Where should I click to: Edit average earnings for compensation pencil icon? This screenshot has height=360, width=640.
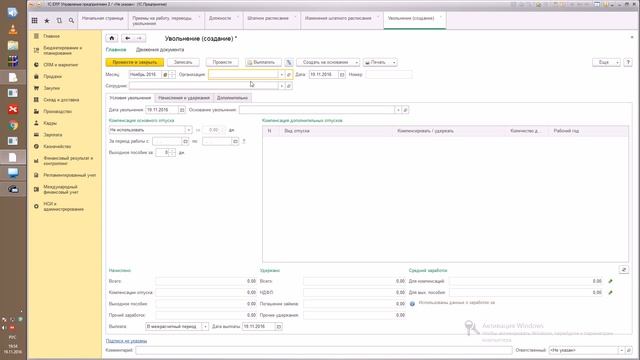pyautogui.click(x=611, y=281)
